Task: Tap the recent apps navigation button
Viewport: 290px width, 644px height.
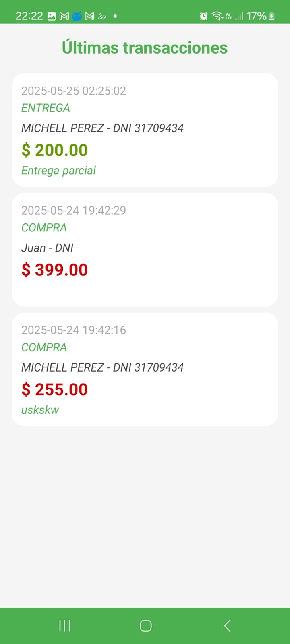Action: [x=64, y=625]
